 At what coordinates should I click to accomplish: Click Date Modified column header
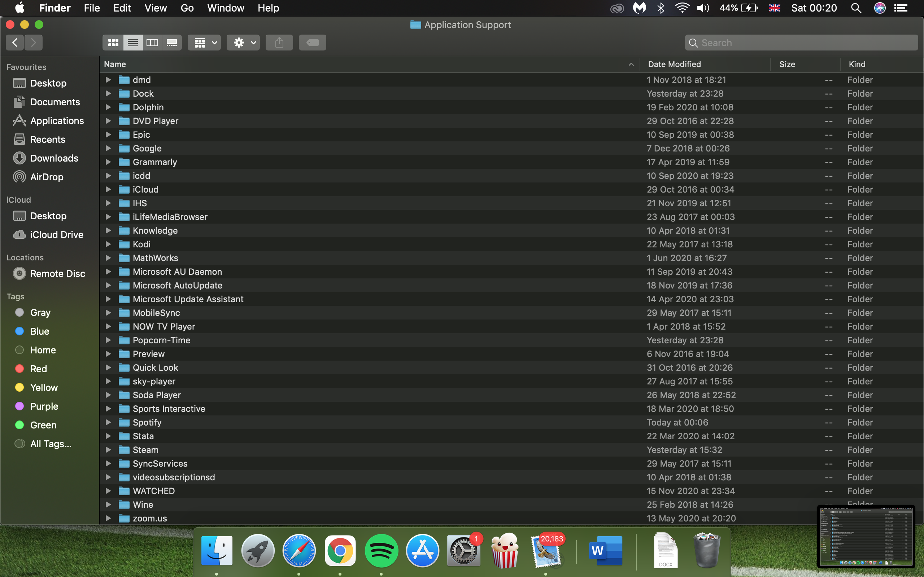(674, 64)
